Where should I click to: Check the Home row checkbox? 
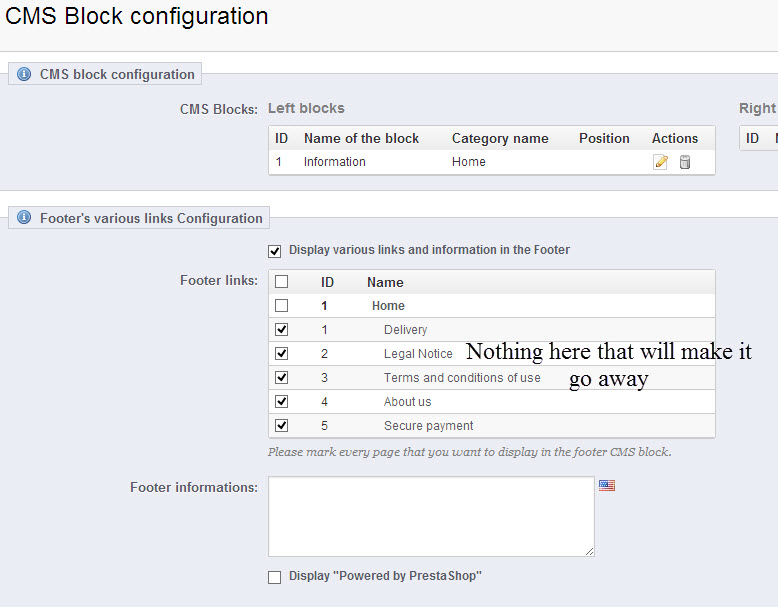[x=281, y=306]
